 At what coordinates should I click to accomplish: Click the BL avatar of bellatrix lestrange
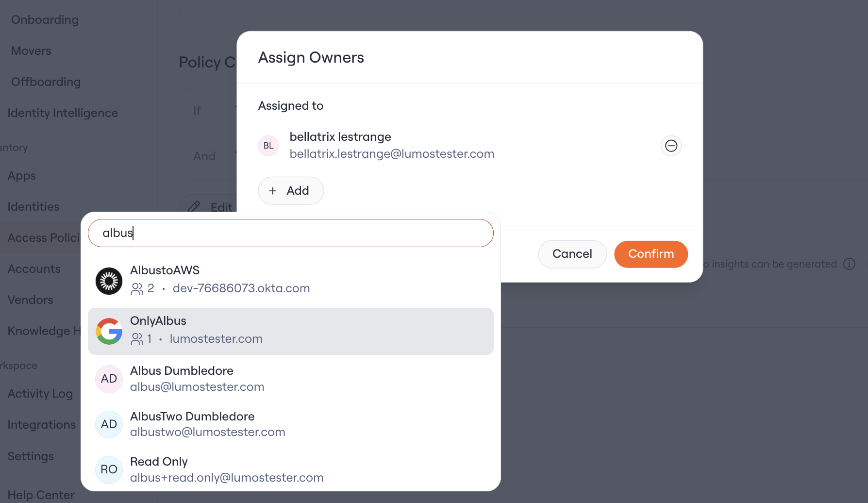(268, 146)
